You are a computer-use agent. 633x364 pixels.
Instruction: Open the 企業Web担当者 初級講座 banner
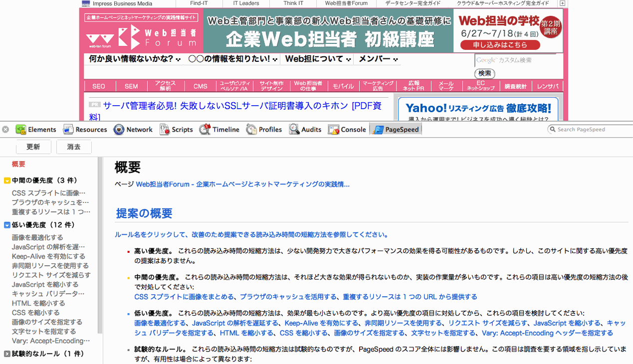tap(329, 30)
